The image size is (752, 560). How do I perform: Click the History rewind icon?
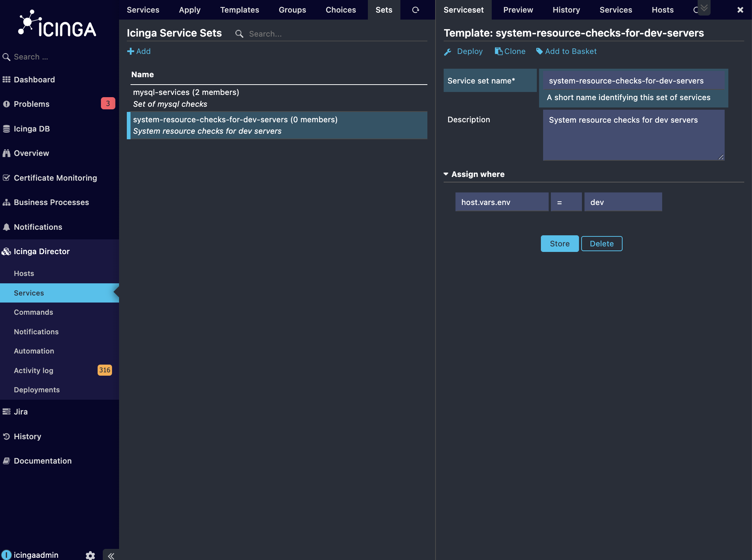click(6, 436)
